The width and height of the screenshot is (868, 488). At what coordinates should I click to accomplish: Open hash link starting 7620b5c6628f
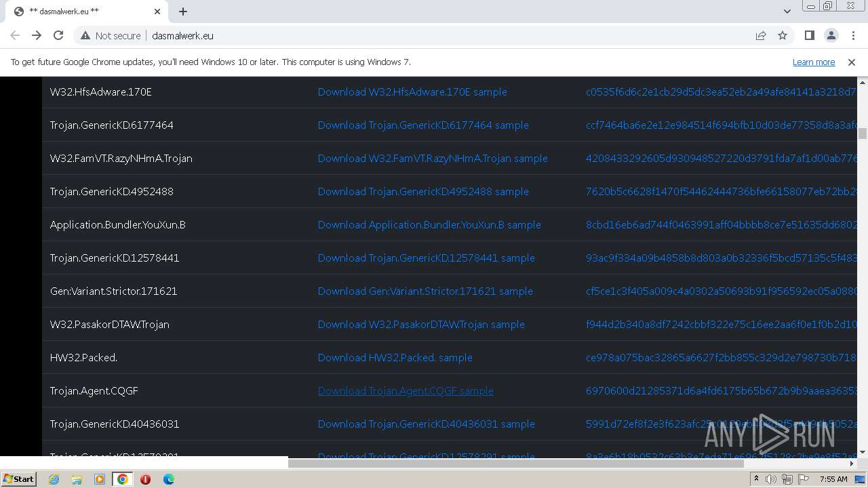coord(721,191)
